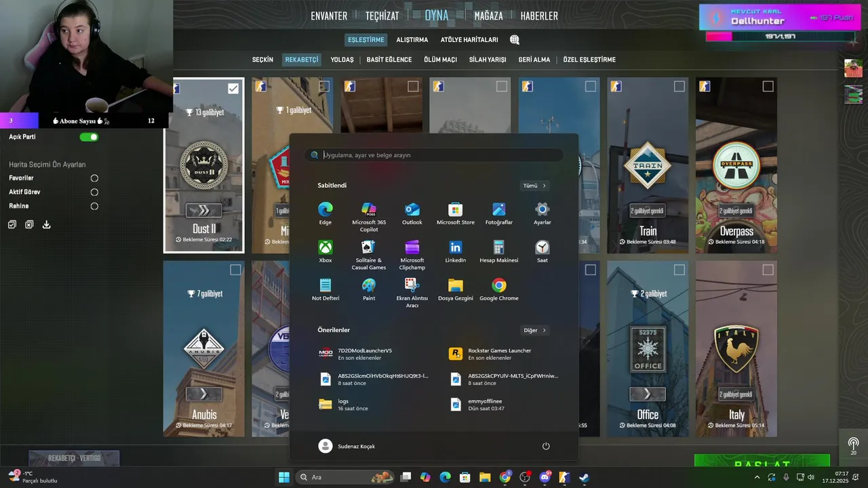The width and height of the screenshot is (868, 488).
Task: Open Edge from pinned apps
Action: [x=325, y=213]
